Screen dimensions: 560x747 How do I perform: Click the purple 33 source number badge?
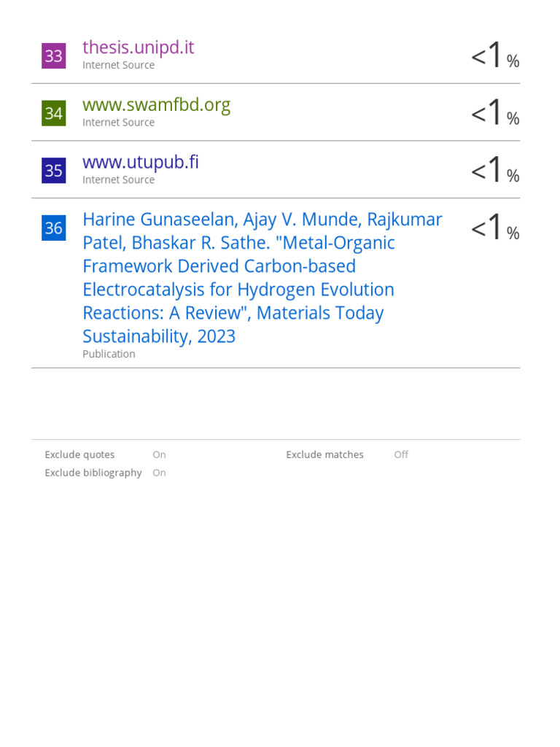coord(54,56)
